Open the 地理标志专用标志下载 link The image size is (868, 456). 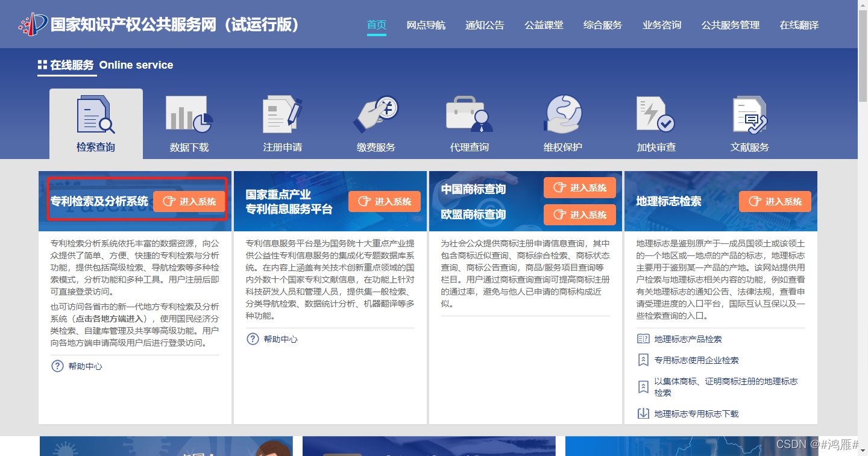click(697, 414)
